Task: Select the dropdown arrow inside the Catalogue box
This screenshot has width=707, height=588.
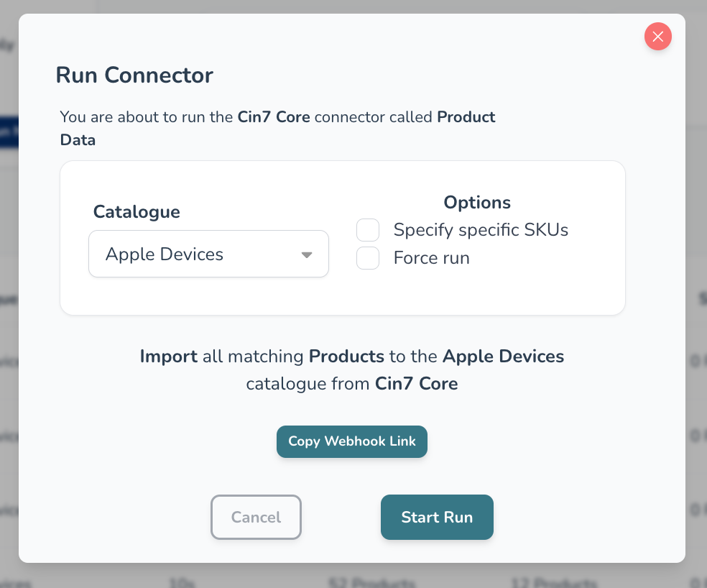Action: pos(307,254)
